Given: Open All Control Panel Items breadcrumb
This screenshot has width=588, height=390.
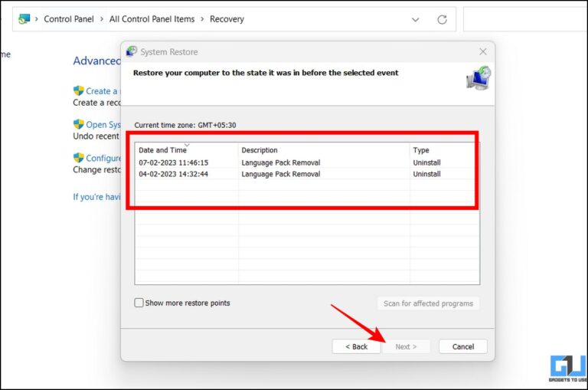Looking at the screenshot, I should 152,19.
